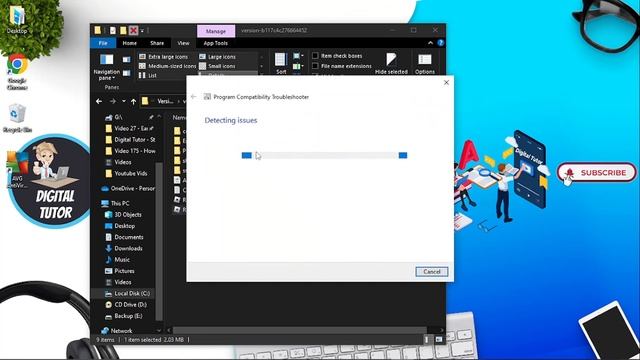This screenshot has width=640, height=360.
Task: Open recent locations dropdown in Explorer
Action: (x=124, y=101)
